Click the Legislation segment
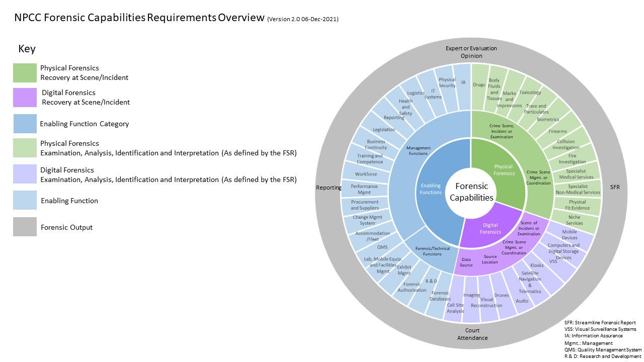Image resolution: width=644 pixels, height=362 pixels. point(384,130)
